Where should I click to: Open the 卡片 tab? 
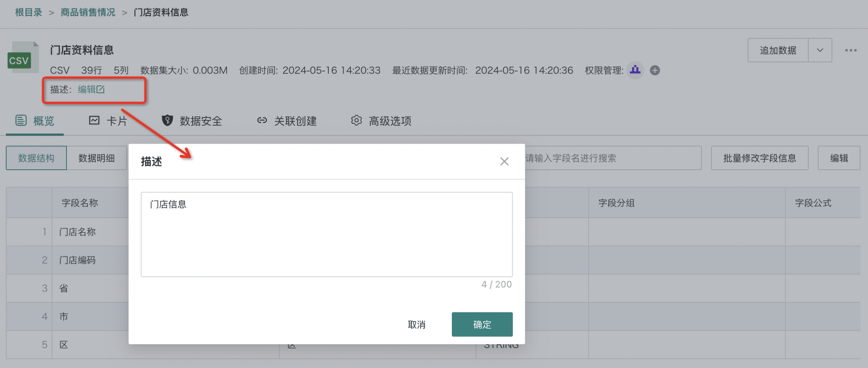click(108, 121)
